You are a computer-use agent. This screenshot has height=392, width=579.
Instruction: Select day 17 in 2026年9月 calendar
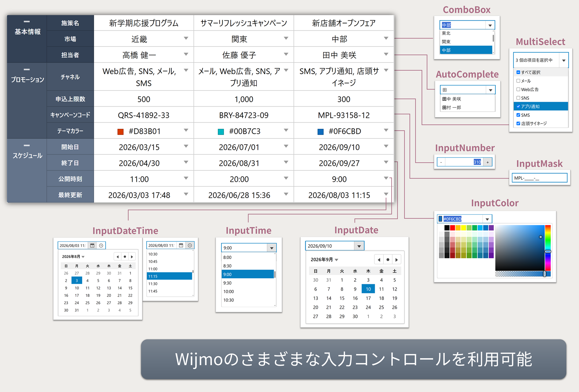pyautogui.click(x=368, y=298)
